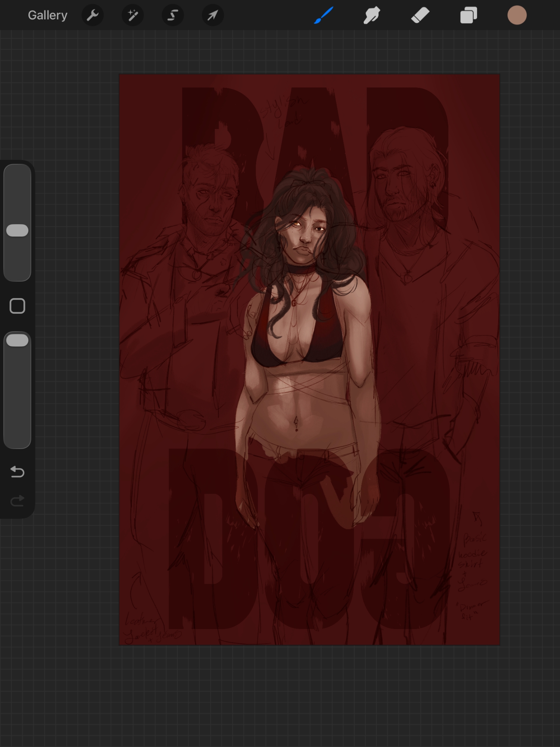Open the Adjustments magic wand menu
The width and height of the screenshot is (560, 747).
coord(133,15)
